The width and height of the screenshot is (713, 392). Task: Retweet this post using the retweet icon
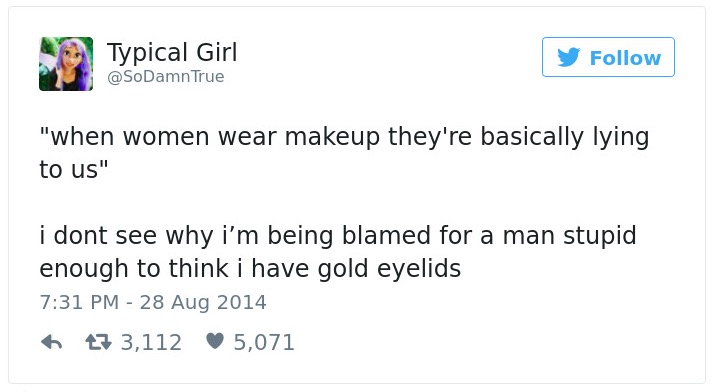(x=98, y=342)
